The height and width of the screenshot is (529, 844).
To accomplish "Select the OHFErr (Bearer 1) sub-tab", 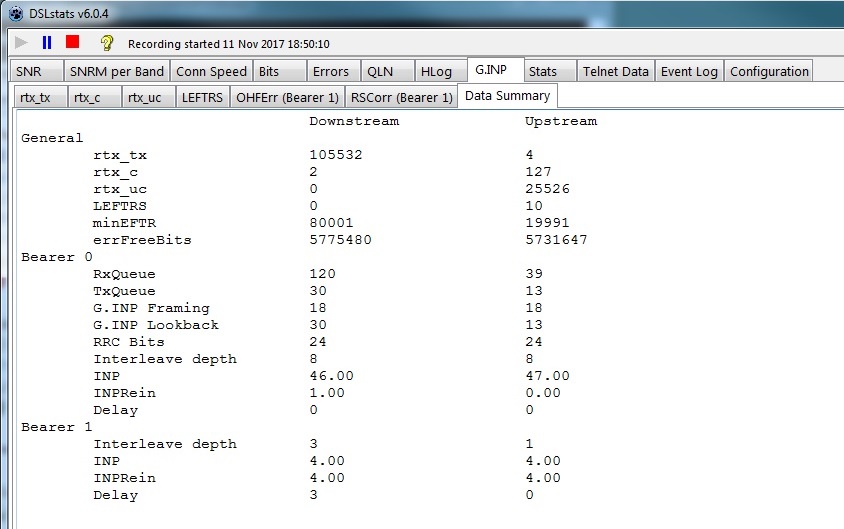I will pyautogui.click(x=287, y=97).
